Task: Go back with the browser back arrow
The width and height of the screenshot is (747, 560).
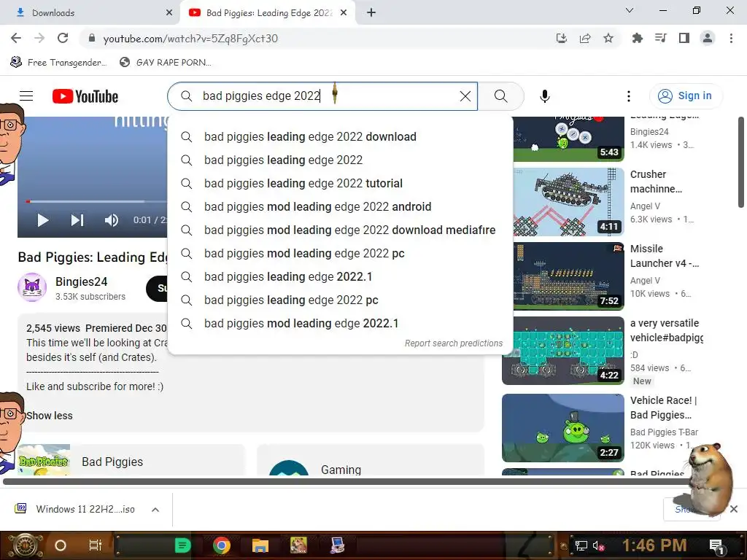Action: (x=16, y=38)
